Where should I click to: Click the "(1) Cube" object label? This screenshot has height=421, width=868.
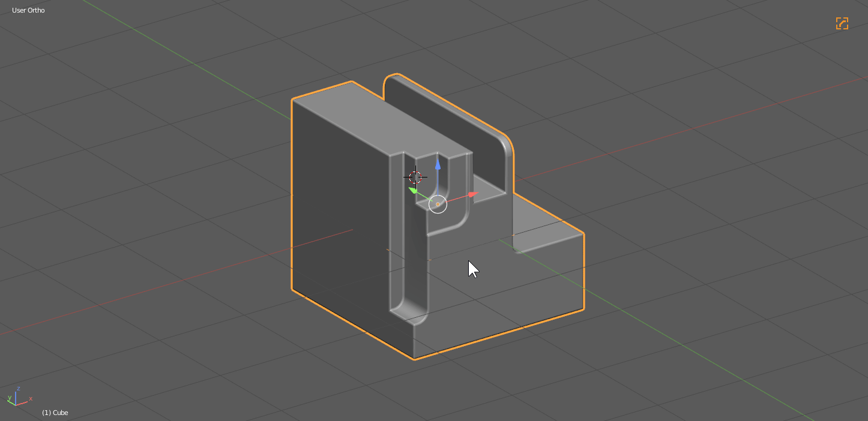click(55, 413)
